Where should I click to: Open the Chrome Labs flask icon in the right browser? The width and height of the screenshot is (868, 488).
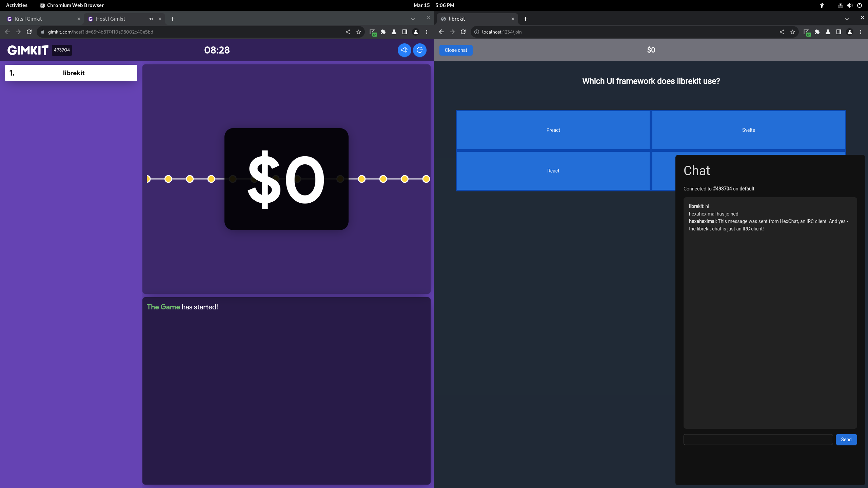pyautogui.click(x=828, y=32)
